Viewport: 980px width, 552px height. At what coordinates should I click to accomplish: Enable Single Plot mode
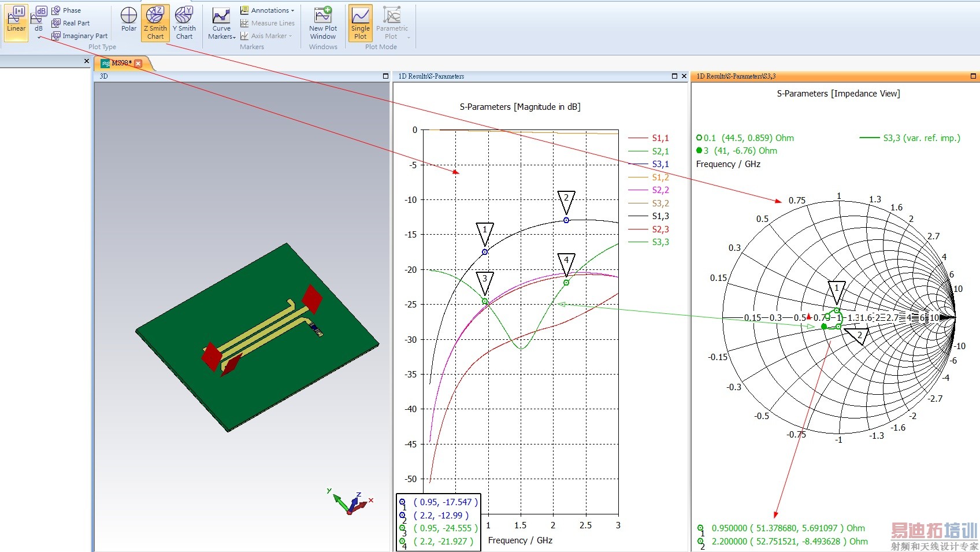point(361,23)
